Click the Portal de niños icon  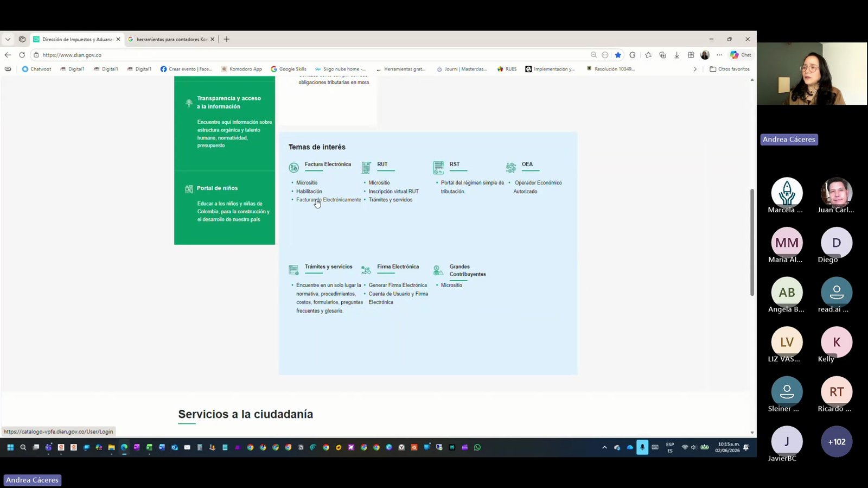click(x=189, y=189)
